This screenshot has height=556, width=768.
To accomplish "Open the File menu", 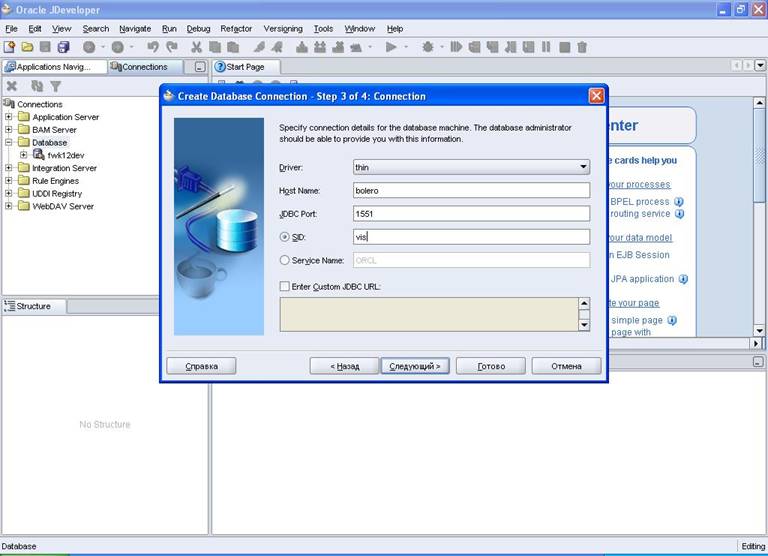I will click(x=11, y=29).
